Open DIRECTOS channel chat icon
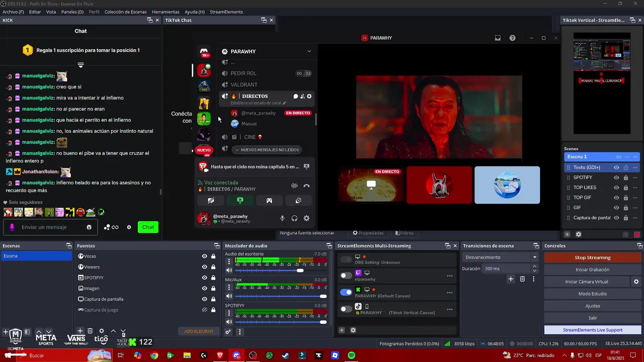 [296, 96]
